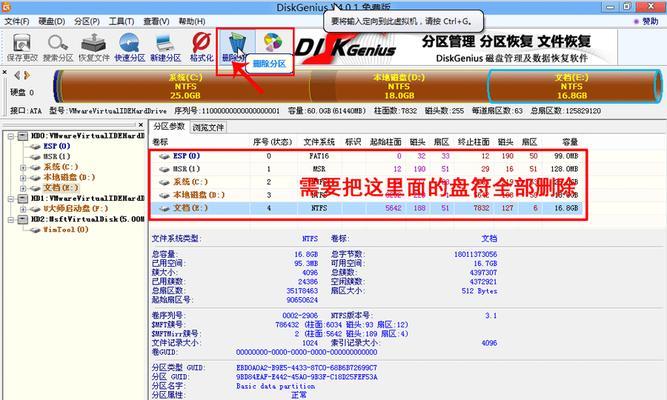Expand the U大师启动盘(F:) tree node
Image resolution: width=667 pixels, height=400 pixels.
point(23,209)
